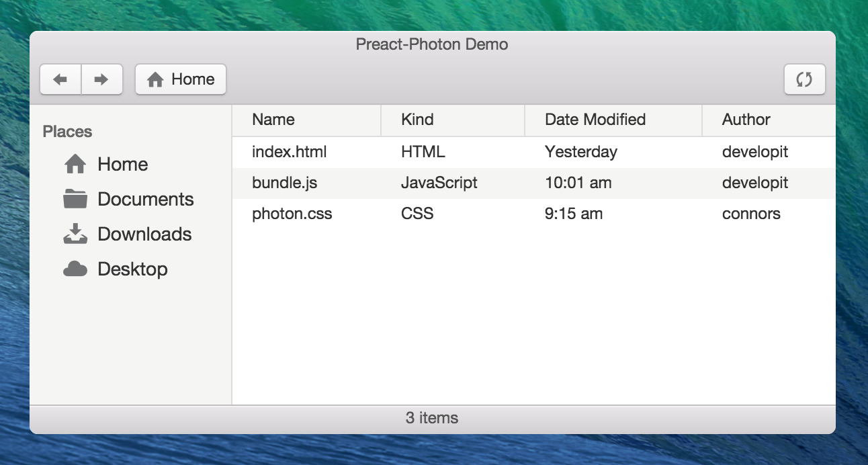Go to Downloads in the sidebar
This screenshot has height=465, width=868.
point(144,235)
